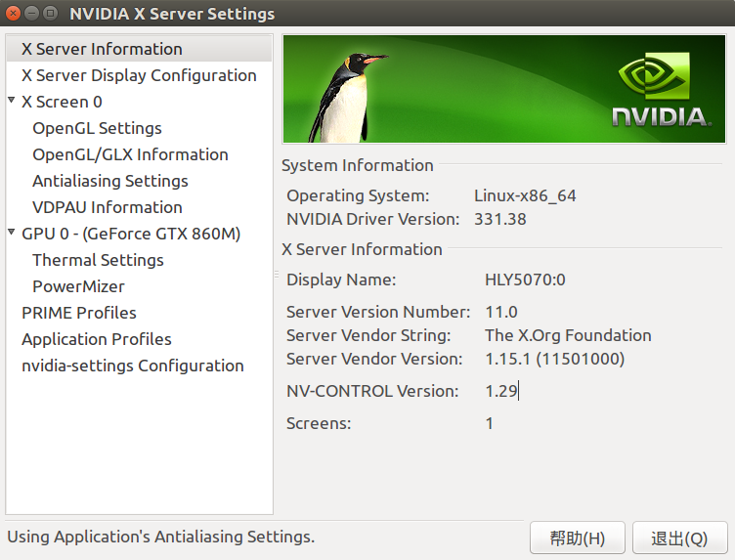Click the 退出(Q) quit button
Viewport: 735px width, 560px height.
(679, 538)
